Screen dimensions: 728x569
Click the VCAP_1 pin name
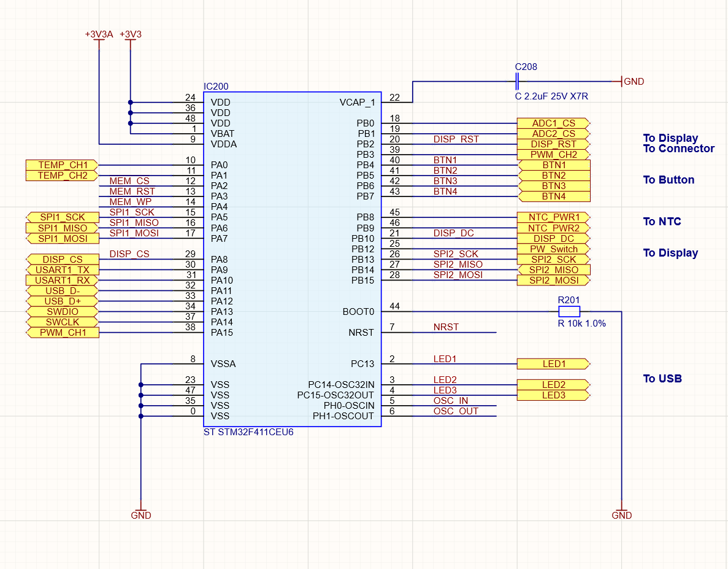pyautogui.click(x=357, y=103)
